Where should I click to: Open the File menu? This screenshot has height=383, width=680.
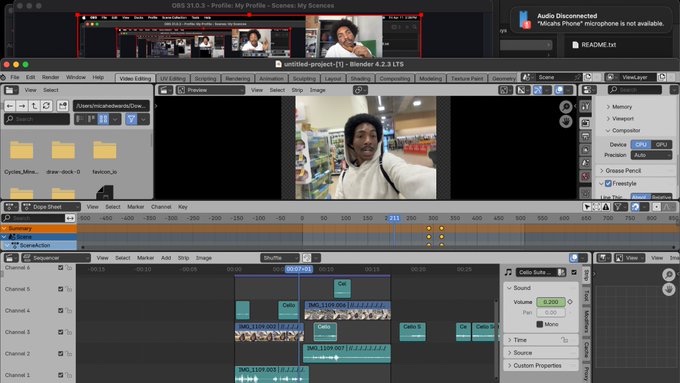(15, 77)
